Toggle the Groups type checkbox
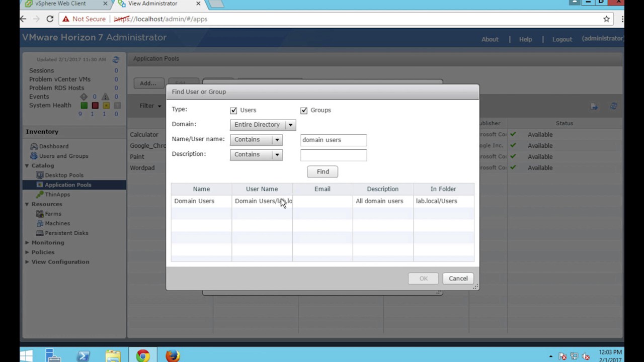Screen dimensions: 644x362 coord(304,110)
